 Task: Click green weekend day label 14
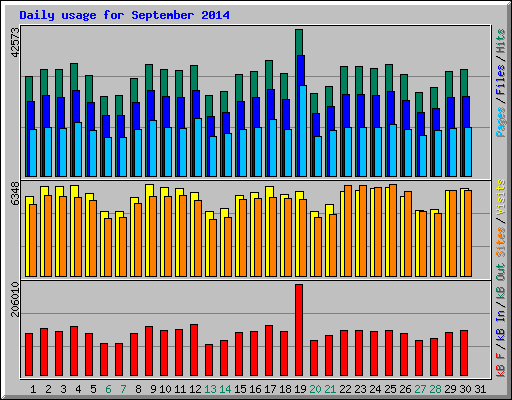(x=225, y=389)
